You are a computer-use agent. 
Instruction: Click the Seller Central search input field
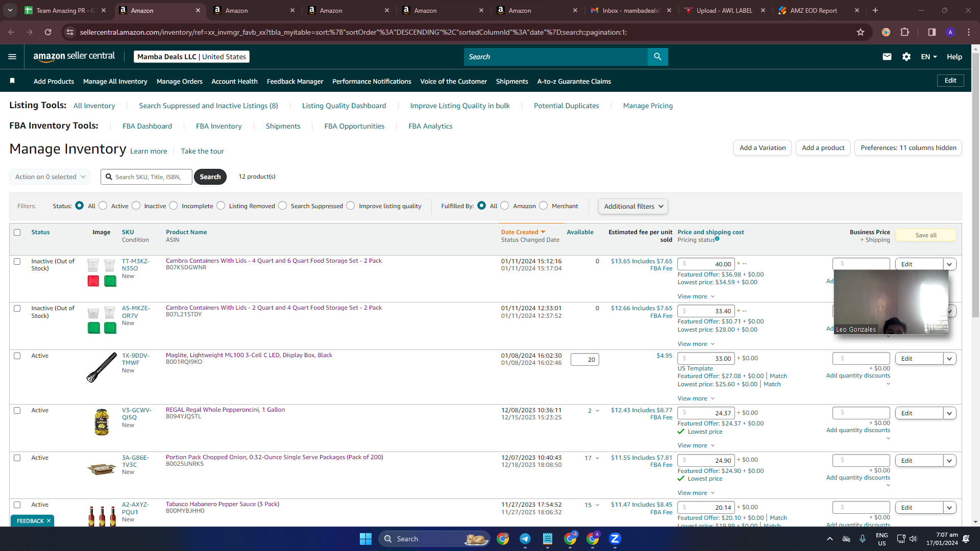[556, 57]
